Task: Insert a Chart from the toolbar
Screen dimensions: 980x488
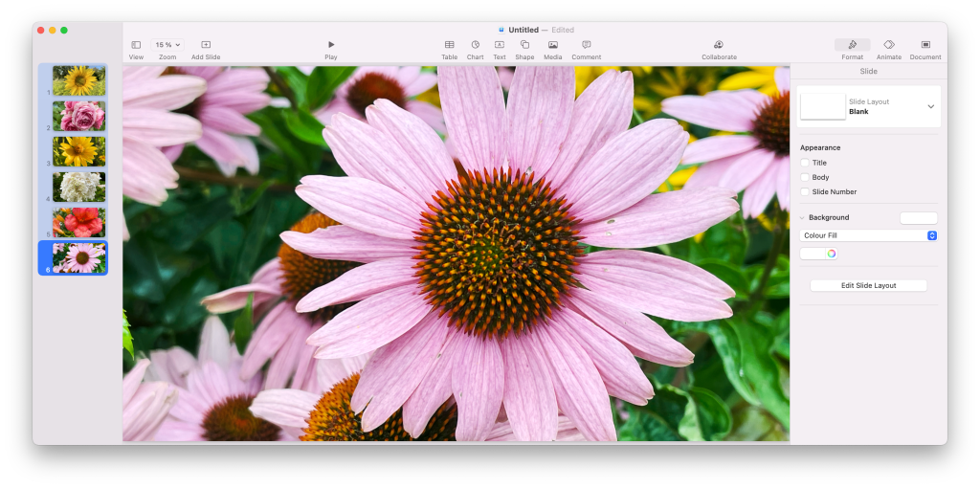Action: pos(475,45)
